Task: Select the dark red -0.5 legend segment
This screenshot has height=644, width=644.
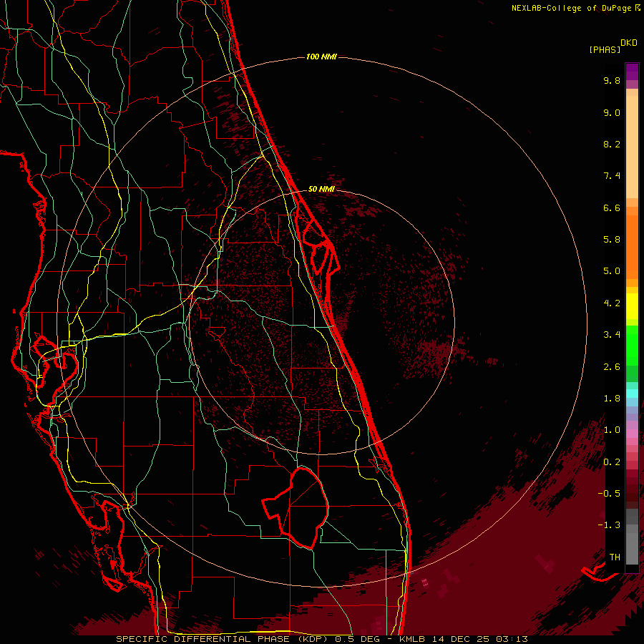Action: tap(632, 491)
